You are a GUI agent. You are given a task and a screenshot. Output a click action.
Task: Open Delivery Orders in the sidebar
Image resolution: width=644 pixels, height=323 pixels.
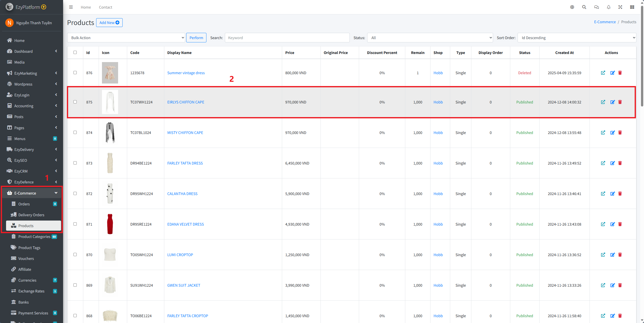tap(34, 215)
